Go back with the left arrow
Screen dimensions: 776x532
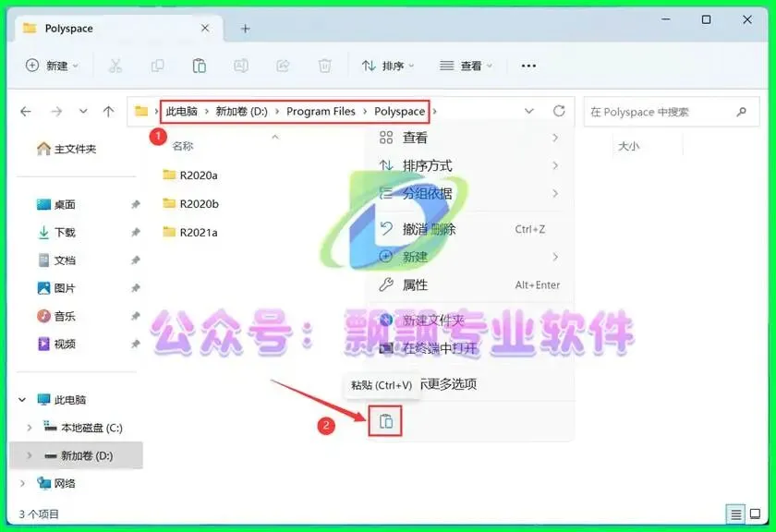click(26, 112)
